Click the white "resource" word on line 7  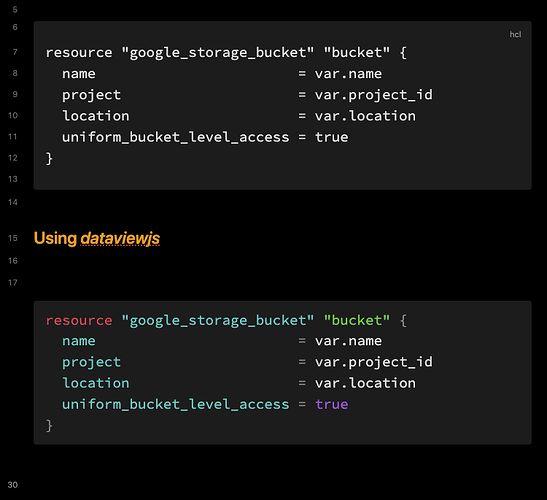point(79,53)
